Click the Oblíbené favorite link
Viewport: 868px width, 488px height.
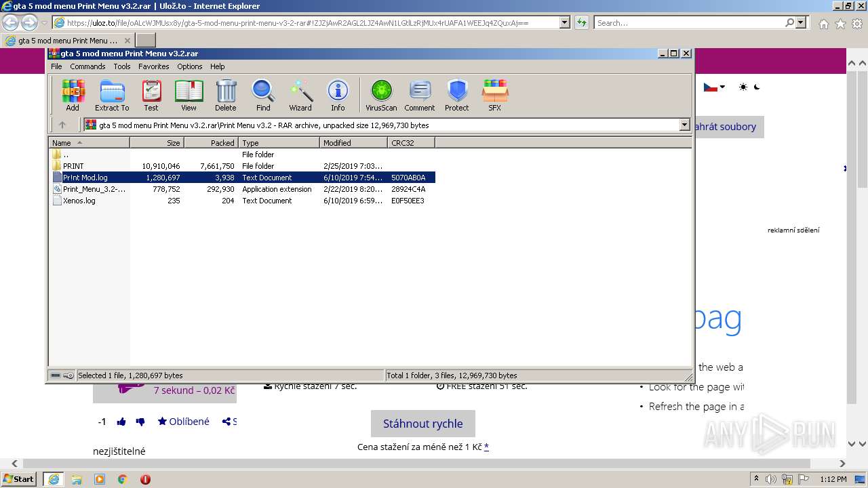184,422
